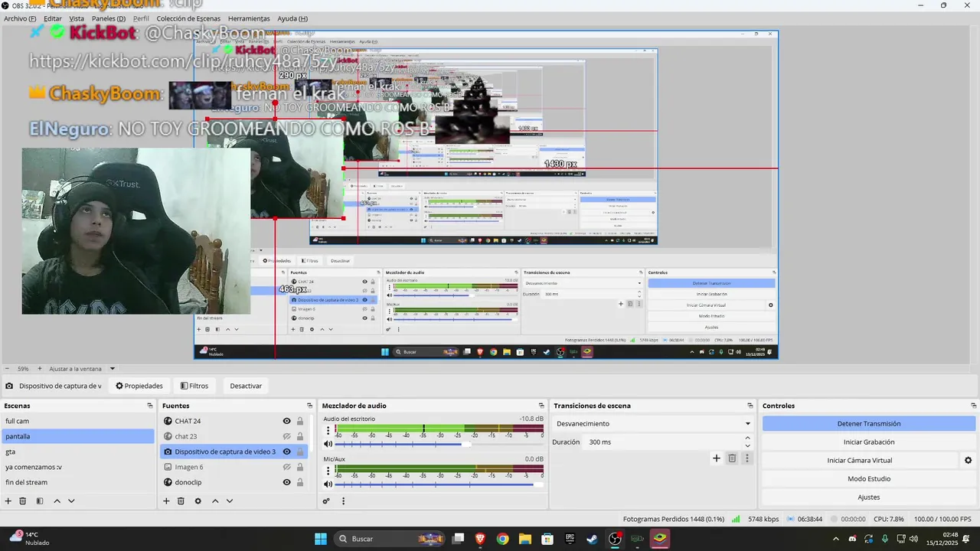Image resolution: width=980 pixels, height=551 pixels.
Task: Show the chat 23 source with its eye icon
Action: click(287, 436)
